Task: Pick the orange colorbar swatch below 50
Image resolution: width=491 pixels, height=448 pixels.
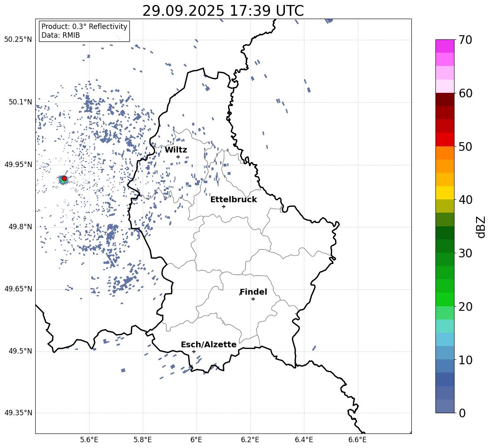Action: 445,153
